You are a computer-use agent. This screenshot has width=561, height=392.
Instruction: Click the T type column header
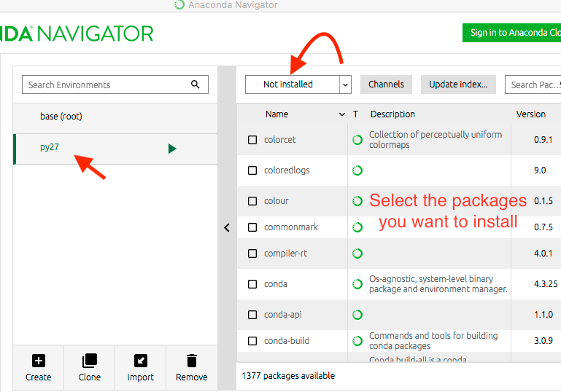coord(355,114)
